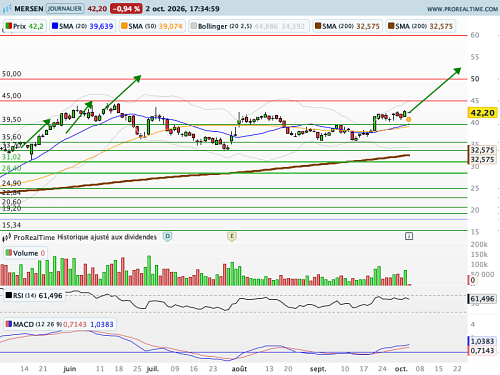The width and height of the screenshot is (500, 375).
Task: Click the 35,60 level label on the left
Action: (12, 137)
